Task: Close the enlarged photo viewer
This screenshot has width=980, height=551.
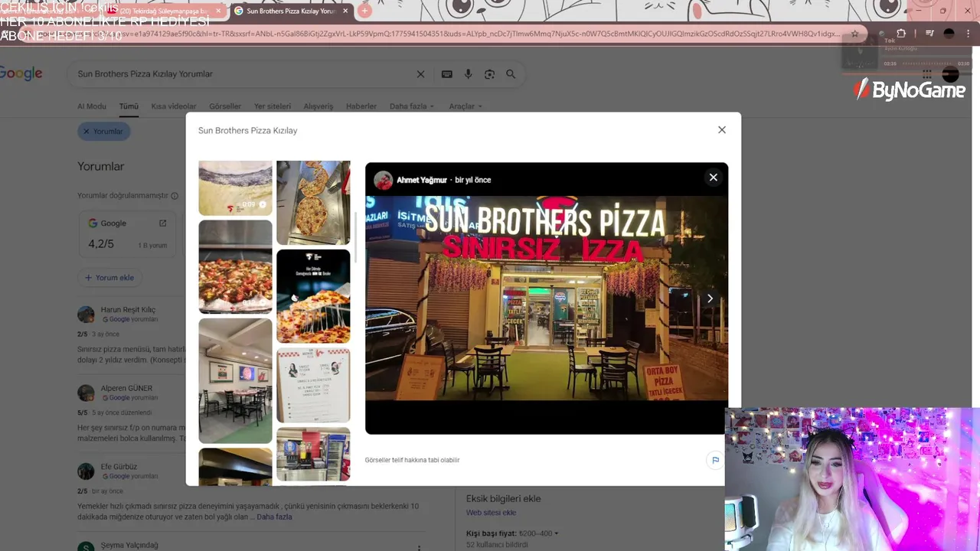Action: pos(713,178)
